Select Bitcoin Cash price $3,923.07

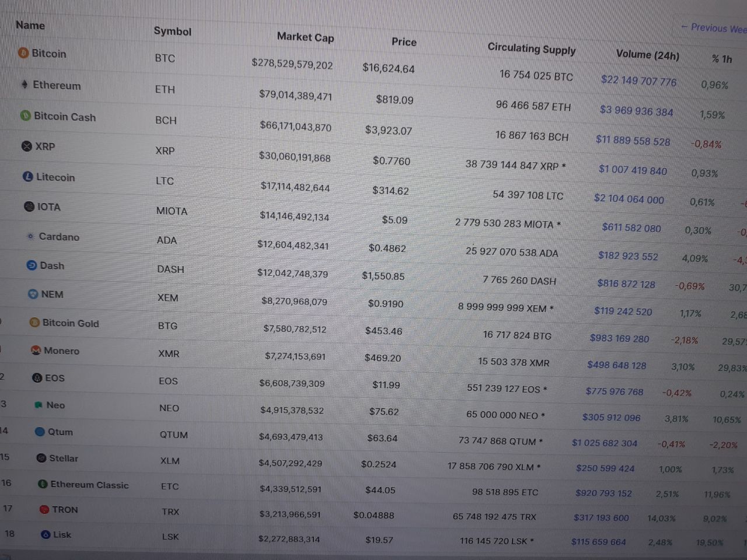[389, 129]
